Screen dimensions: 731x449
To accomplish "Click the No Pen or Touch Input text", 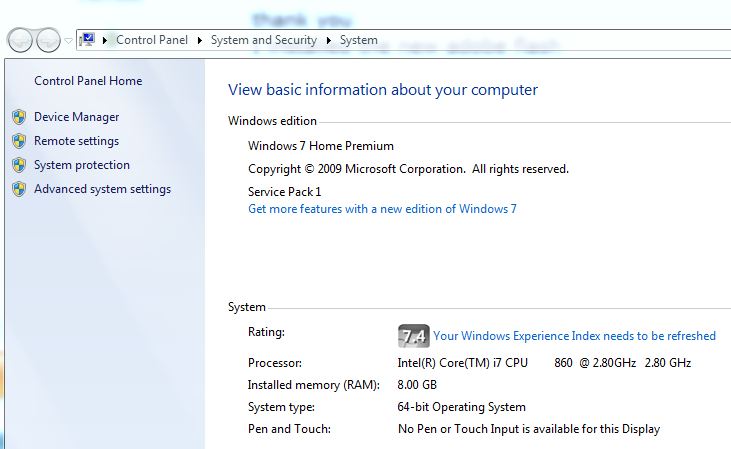I will 529,429.
